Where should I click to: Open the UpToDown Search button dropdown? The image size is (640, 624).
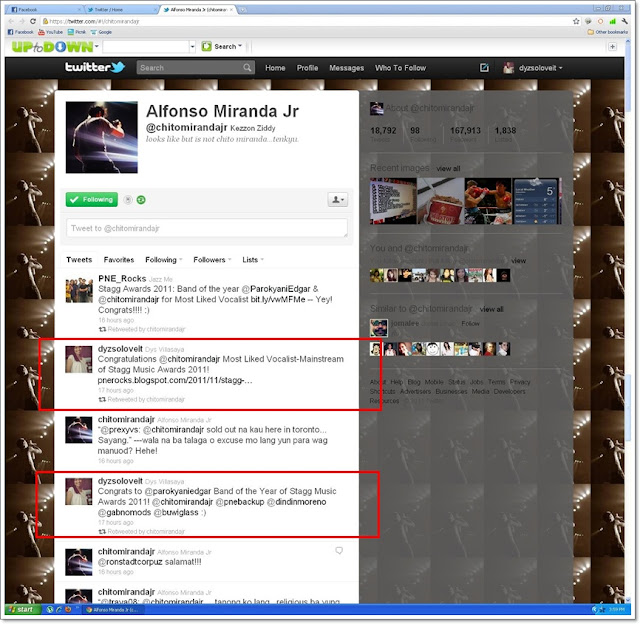(x=240, y=47)
